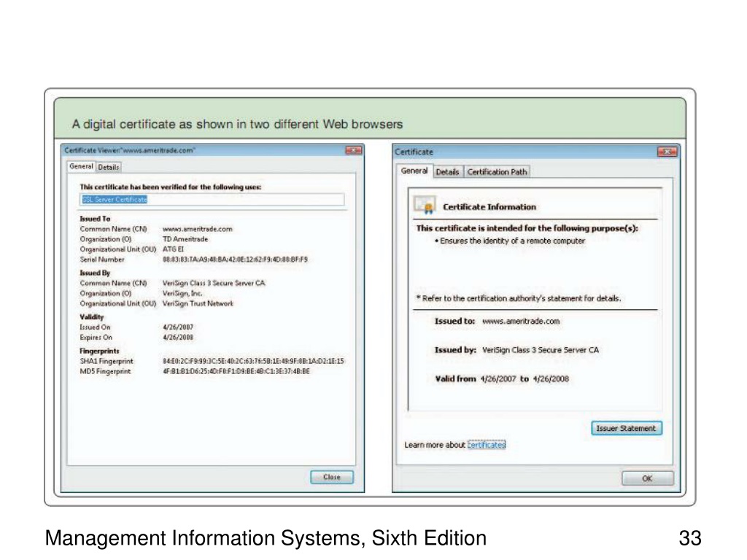Click the Fingerprints section heading
The width and height of the screenshot is (747, 560).
(99, 351)
